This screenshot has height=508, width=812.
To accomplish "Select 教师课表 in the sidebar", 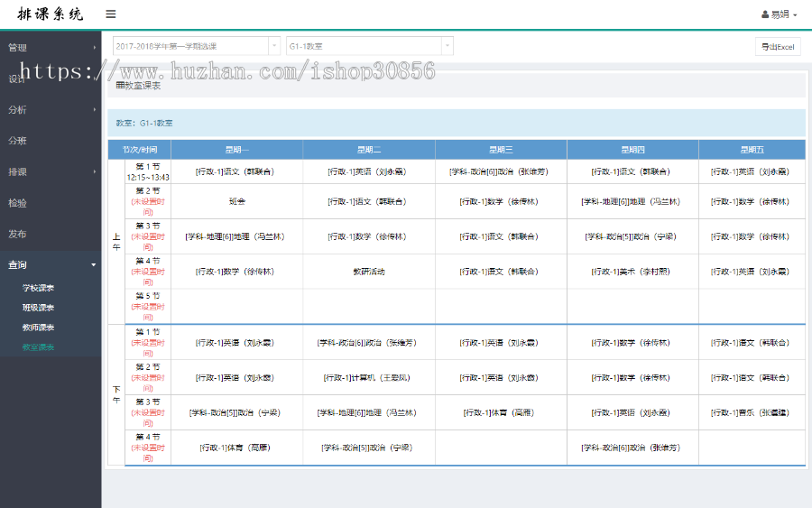I will coord(38,328).
